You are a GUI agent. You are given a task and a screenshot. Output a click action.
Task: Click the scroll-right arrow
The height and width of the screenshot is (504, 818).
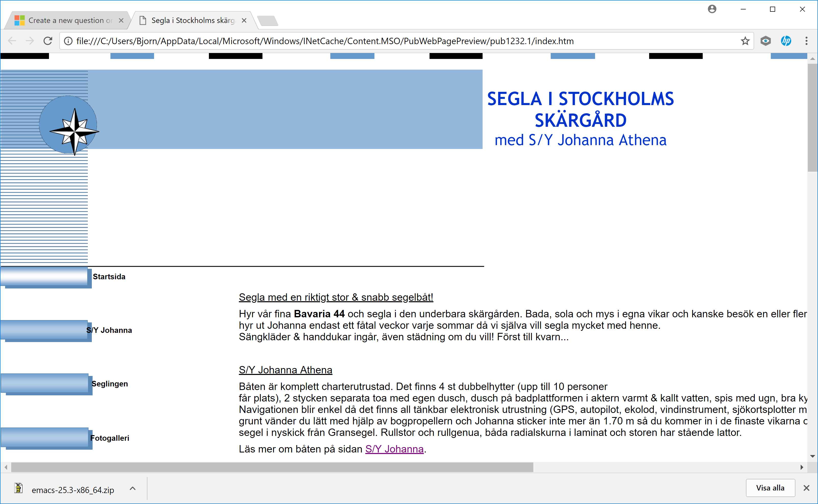(802, 467)
